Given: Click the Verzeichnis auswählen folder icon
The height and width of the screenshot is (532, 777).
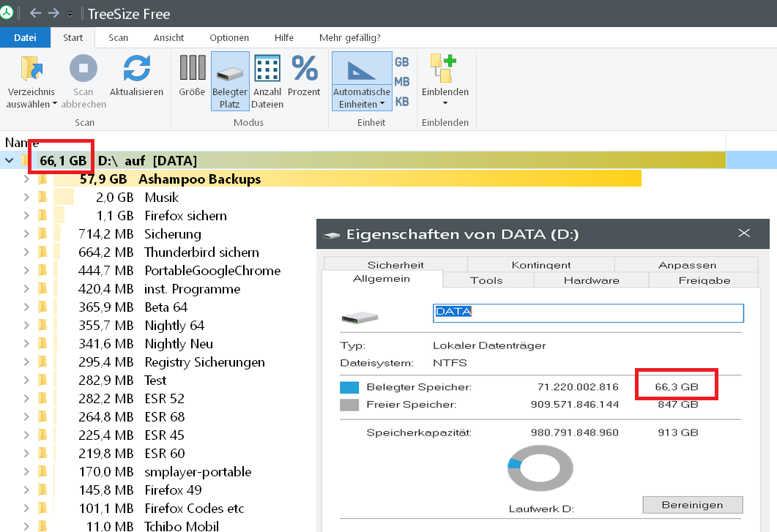Looking at the screenshot, I should [31, 69].
